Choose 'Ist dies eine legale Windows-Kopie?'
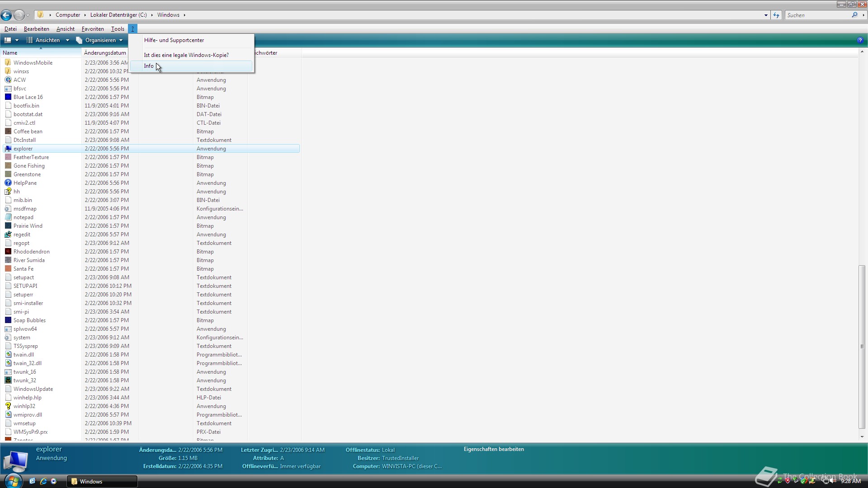The image size is (868, 488). click(x=192, y=55)
